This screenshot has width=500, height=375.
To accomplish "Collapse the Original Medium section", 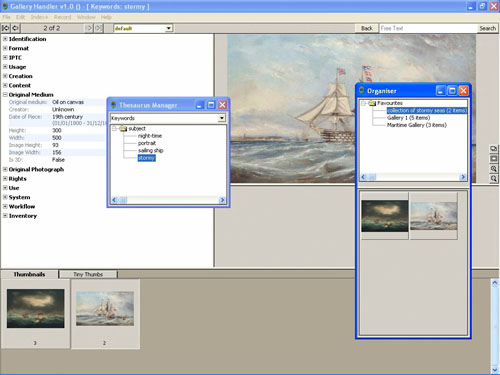I will tap(5, 95).
